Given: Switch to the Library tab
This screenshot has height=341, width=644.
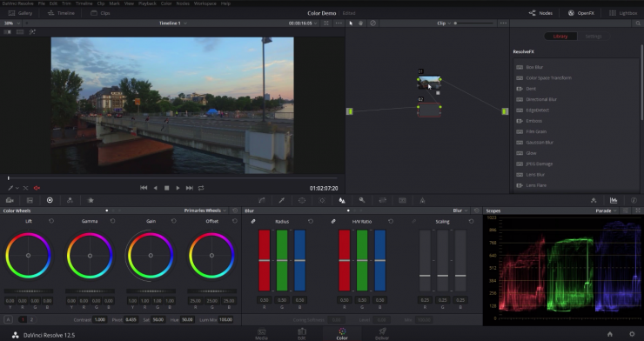Looking at the screenshot, I should [560, 37].
